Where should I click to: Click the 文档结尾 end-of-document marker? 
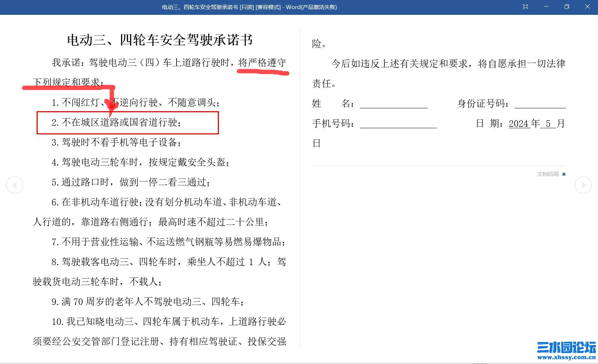click(x=551, y=174)
